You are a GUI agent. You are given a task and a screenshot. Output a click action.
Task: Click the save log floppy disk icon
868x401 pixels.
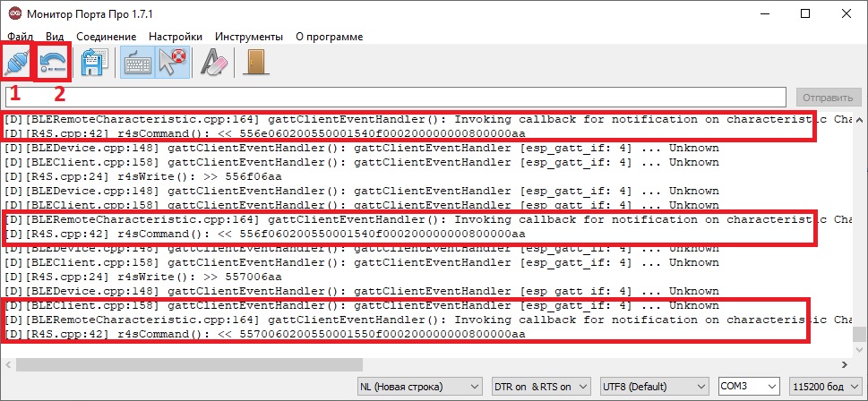click(95, 62)
